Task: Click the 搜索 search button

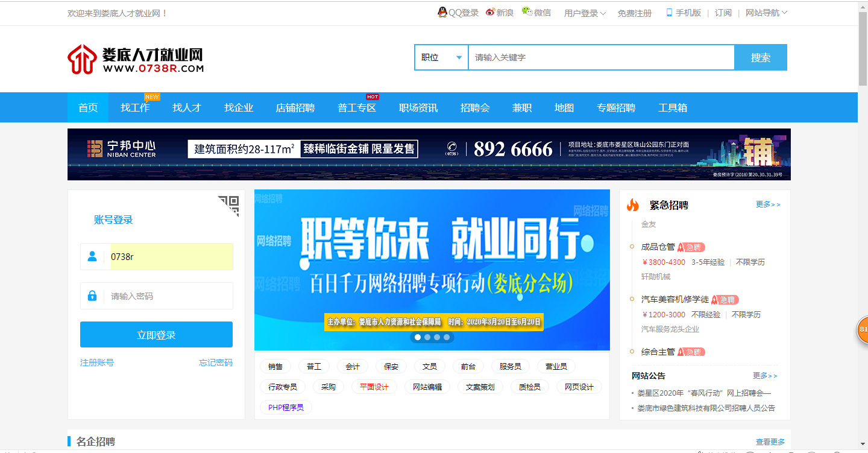Action: point(760,57)
